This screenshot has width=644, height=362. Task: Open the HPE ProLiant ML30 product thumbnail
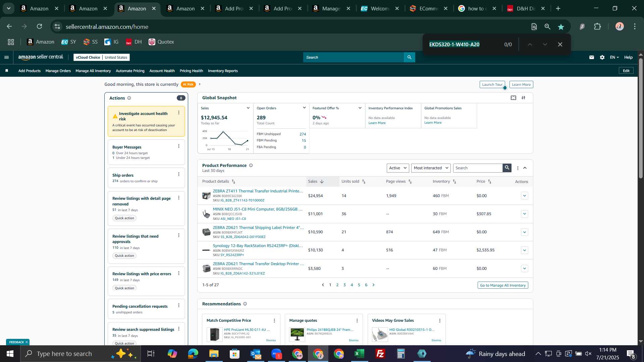pyautogui.click(x=214, y=334)
